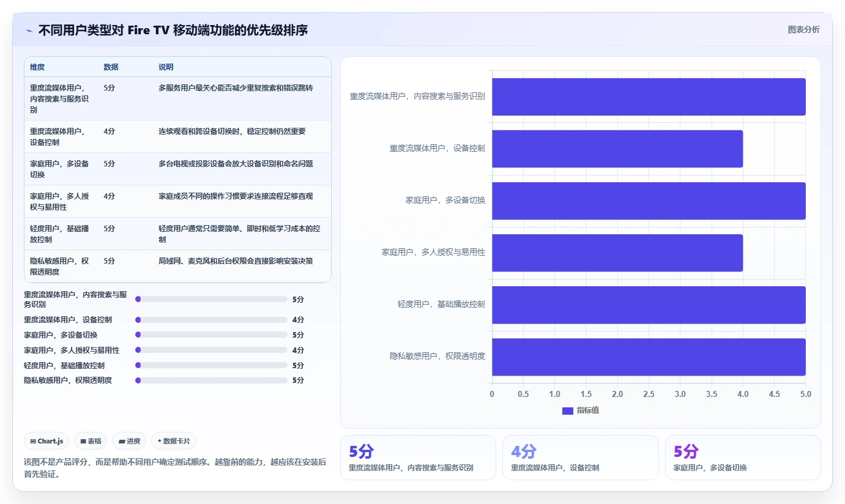Click the Chart.js chip
Viewport: 845px width, 504px height.
pos(47,441)
